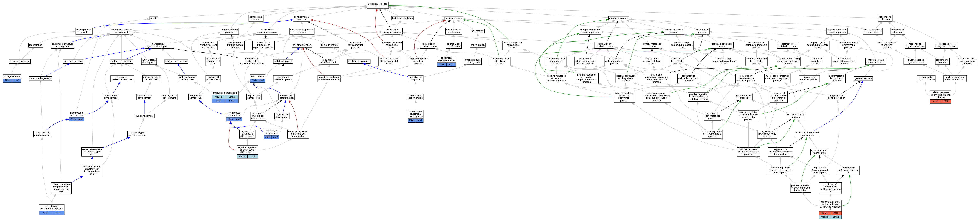The image size is (980, 221).
Task: Select the 'metabolic process' node
Action: (619, 18)
